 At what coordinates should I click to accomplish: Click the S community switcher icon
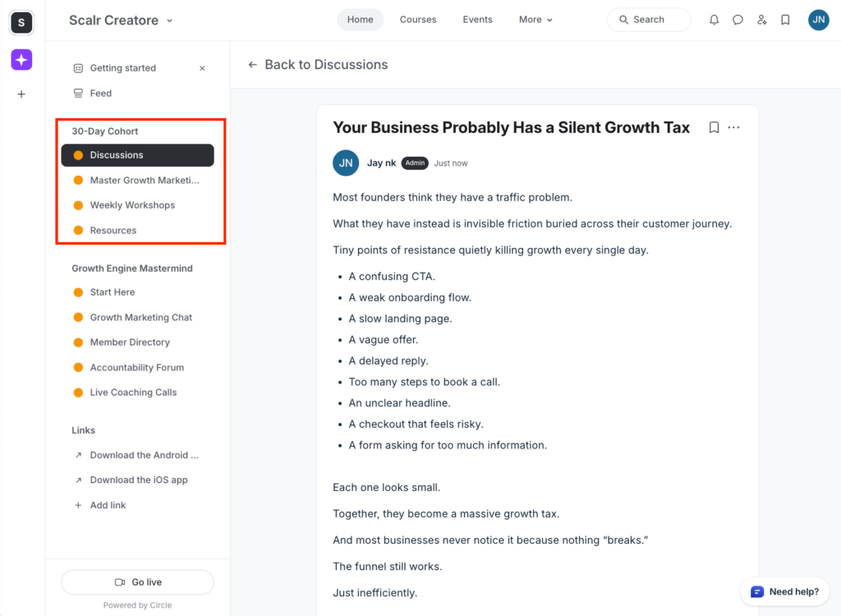[x=21, y=22]
